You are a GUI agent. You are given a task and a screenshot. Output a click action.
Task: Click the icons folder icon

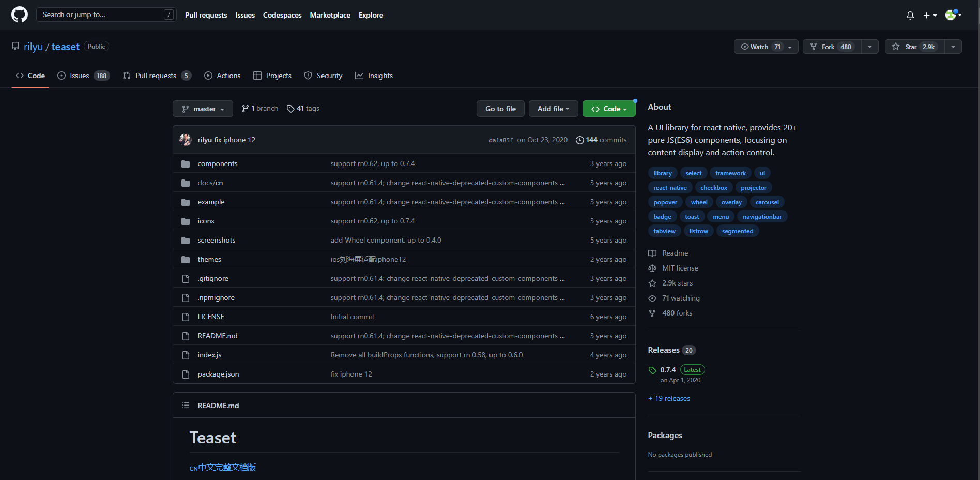click(186, 221)
